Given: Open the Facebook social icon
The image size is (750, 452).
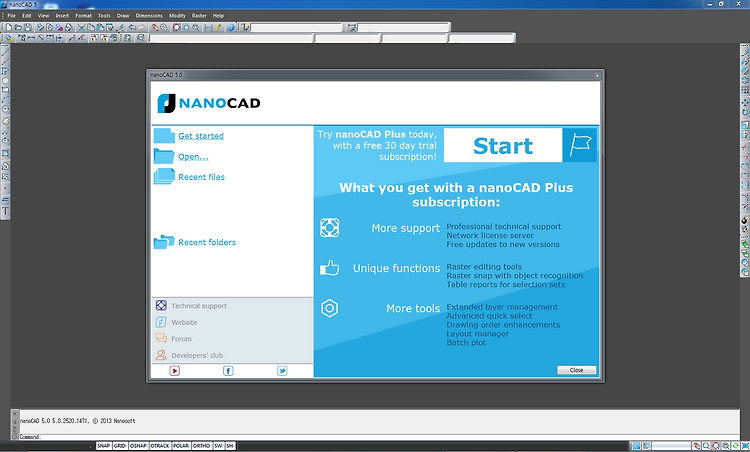Looking at the screenshot, I should [228, 371].
